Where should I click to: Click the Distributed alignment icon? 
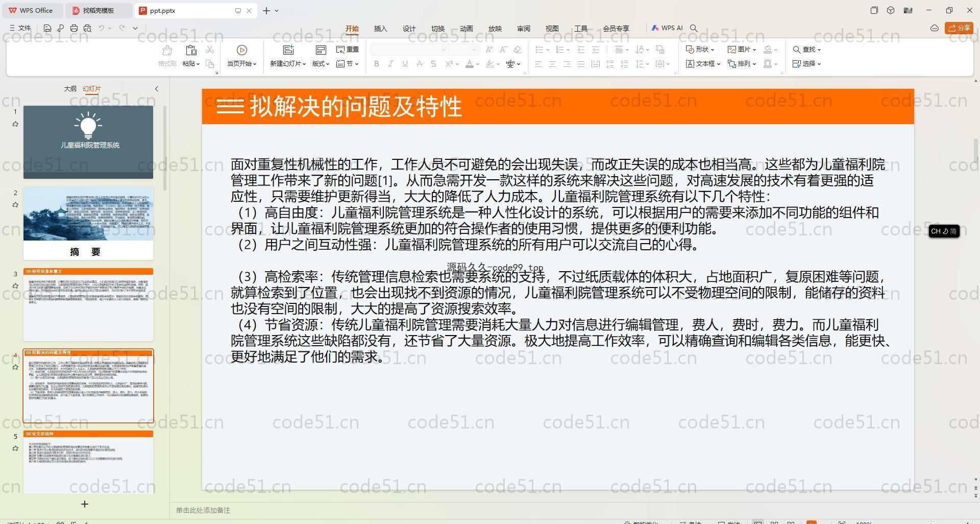(x=595, y=64)
